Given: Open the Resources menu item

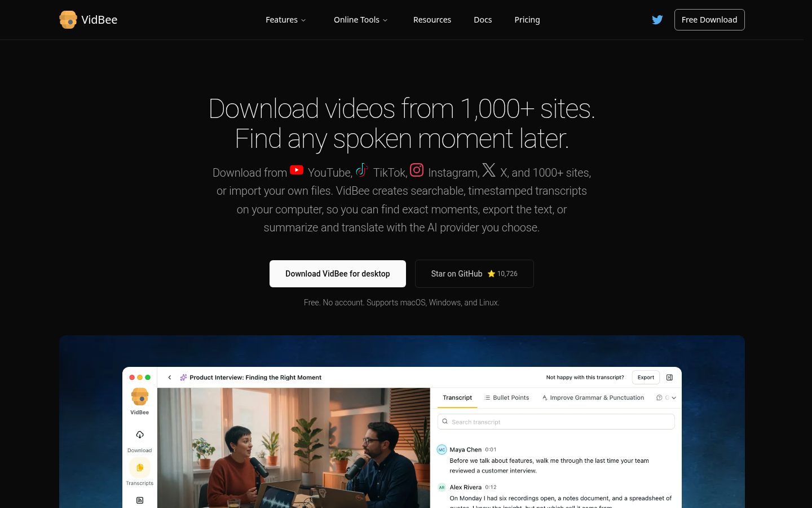Looking at the screenshot, I should pos(432,20).
